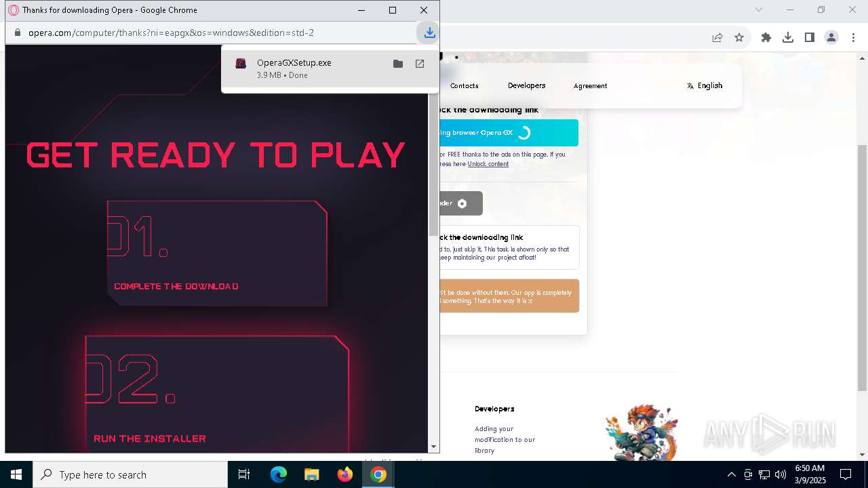Open the notification center icon
The height and width of the screenshot is (488, 868).
tap(846, 474)
